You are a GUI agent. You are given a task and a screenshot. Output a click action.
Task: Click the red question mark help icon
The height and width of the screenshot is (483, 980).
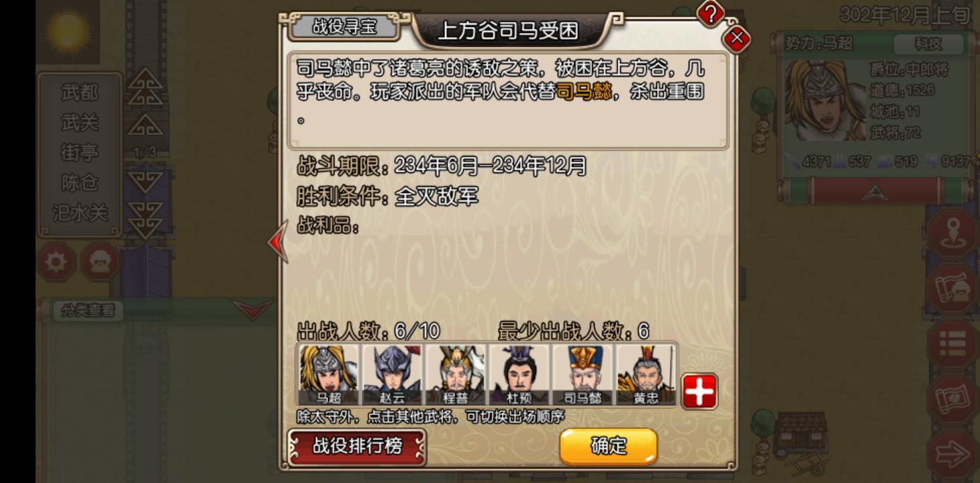711,12
